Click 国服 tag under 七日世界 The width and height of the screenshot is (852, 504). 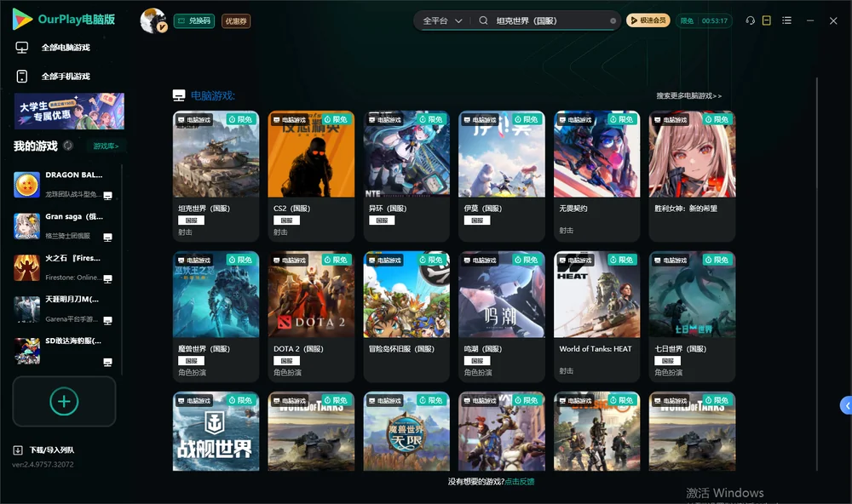click(x=668, y=361)
